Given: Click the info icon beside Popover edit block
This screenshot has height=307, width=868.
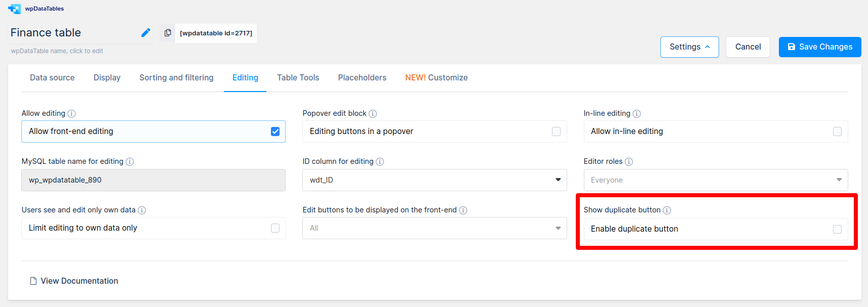Looking at the screenshot, I should pyautogui.click(x=373, y=114).
